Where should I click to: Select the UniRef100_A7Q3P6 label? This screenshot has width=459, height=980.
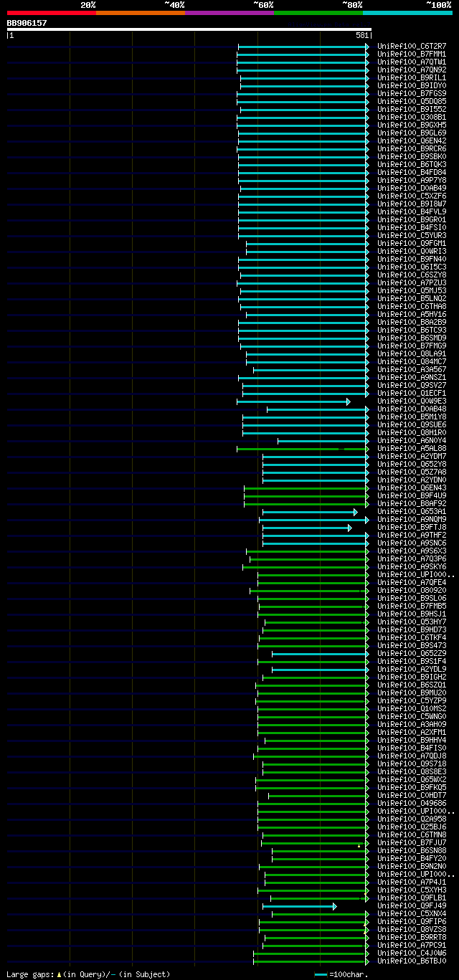(x=412, y=558)
